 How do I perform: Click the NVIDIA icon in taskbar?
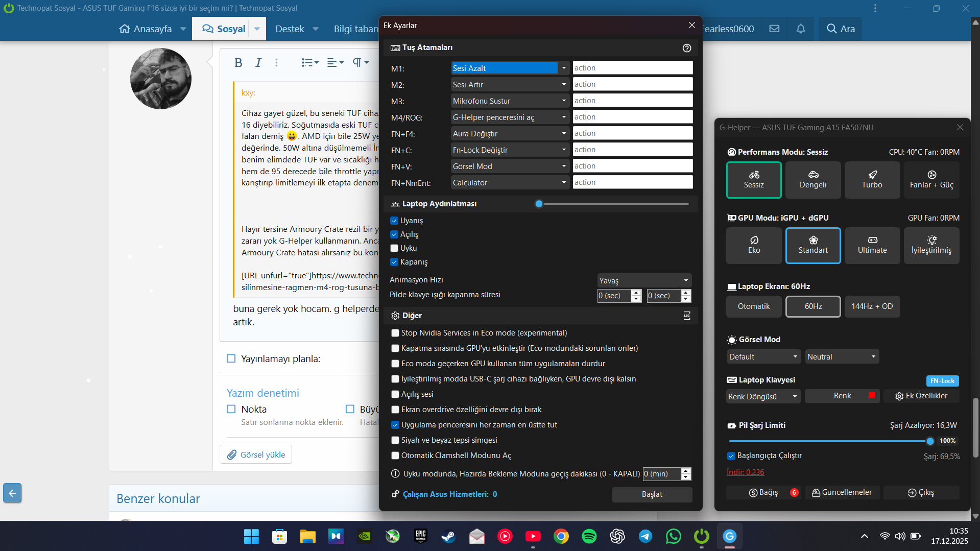pyautogui.click(x=364, y=536)
